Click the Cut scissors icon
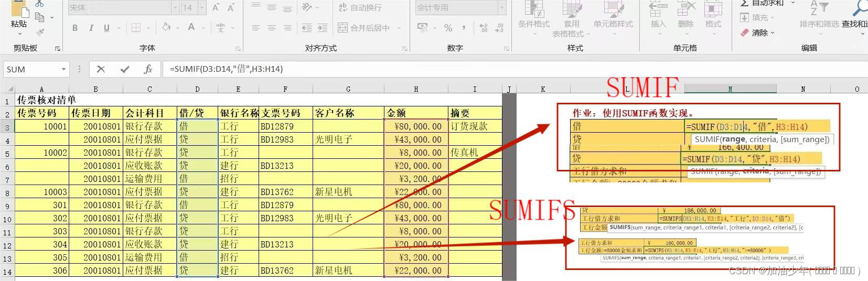Image resolution: width=868 pixels, height=281 pixels. pos(40,3)
